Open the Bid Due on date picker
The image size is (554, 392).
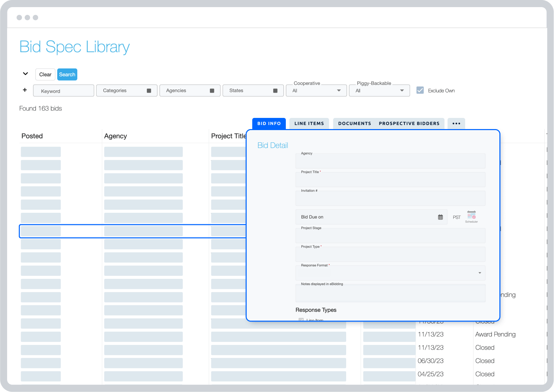[440, 217]
